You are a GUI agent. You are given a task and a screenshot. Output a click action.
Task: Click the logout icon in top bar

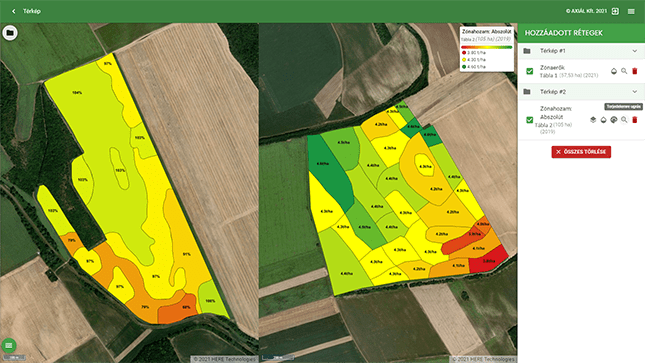[x=615, y=11]
